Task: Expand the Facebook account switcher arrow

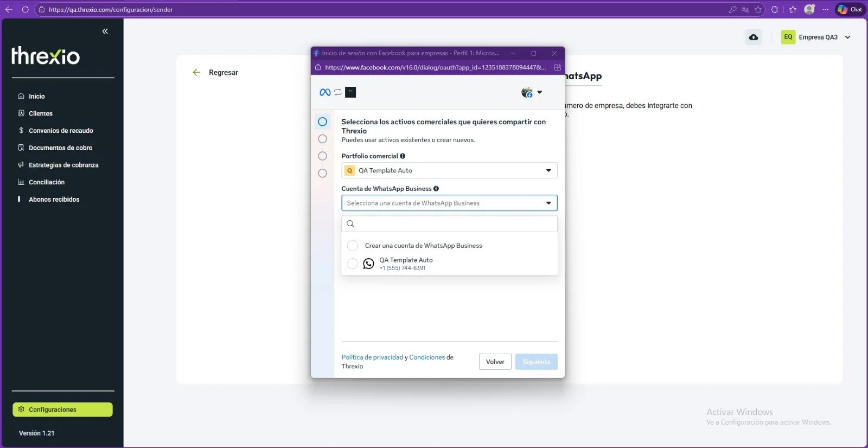Action: pyautogui.click(x=540, y=92)
